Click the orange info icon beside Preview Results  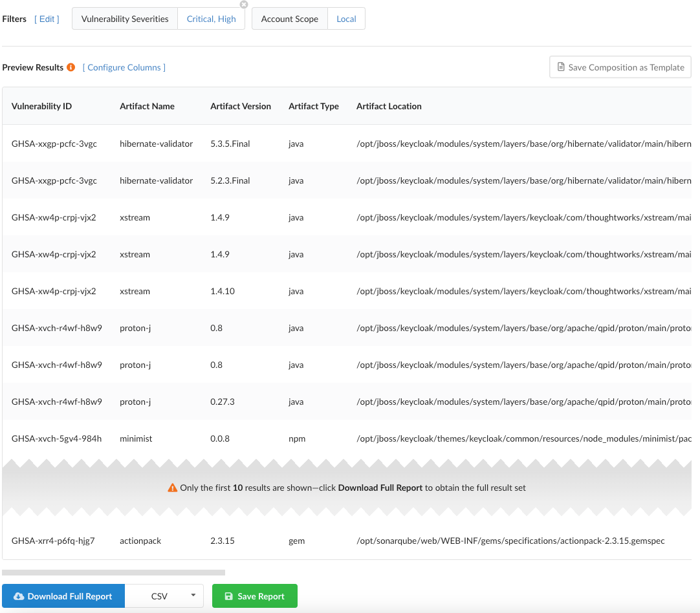click(71, 67)
